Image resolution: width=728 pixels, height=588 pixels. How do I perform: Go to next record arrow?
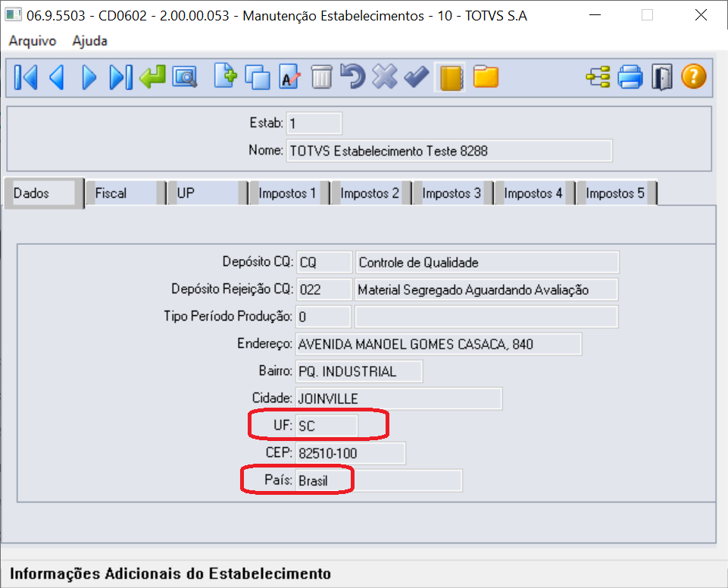(89, 77)
